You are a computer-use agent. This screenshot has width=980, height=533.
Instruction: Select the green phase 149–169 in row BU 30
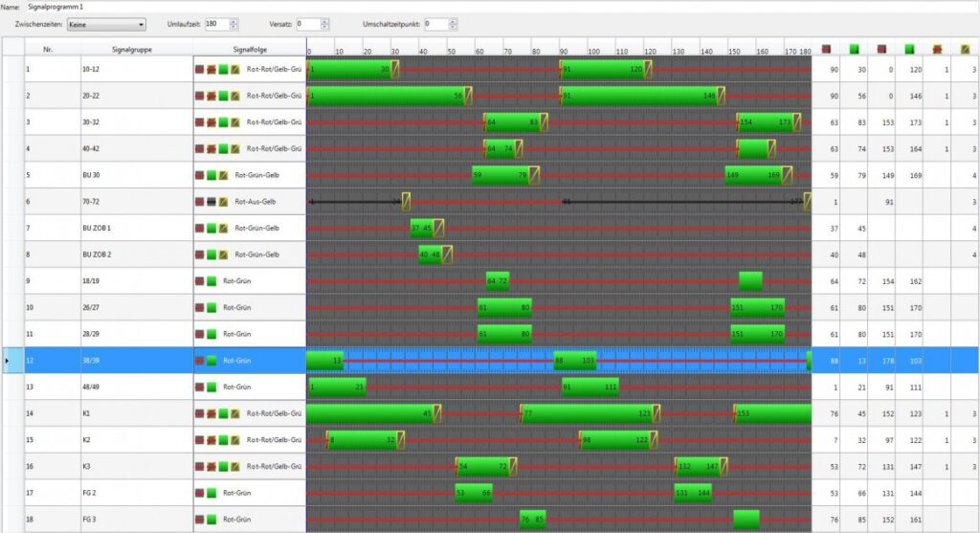pyautogui.click(x=753, y=175)
